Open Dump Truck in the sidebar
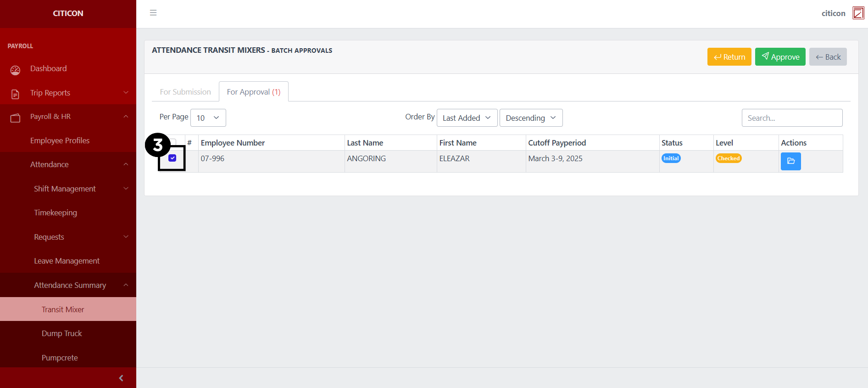 (x=62, y=333)
